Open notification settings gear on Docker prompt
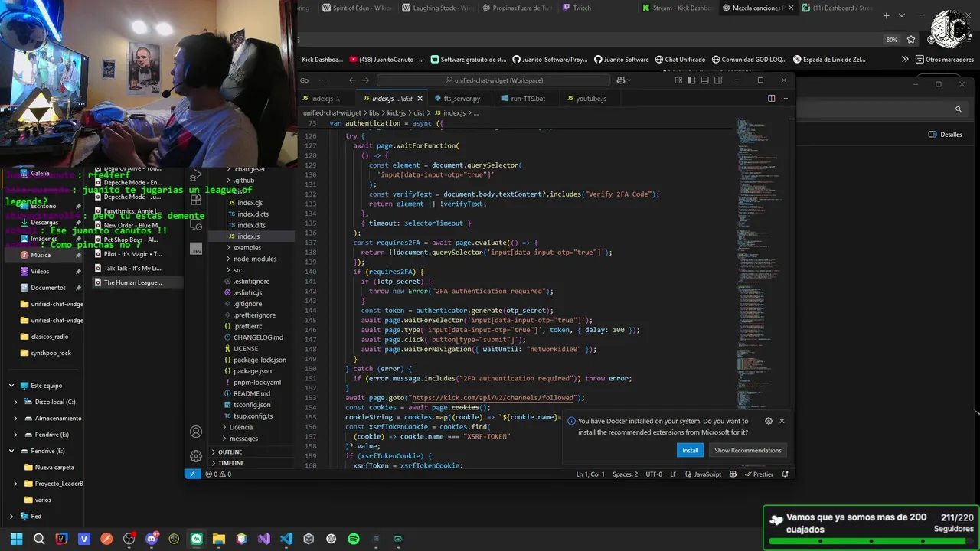The image size is (980, 551). 768,421
